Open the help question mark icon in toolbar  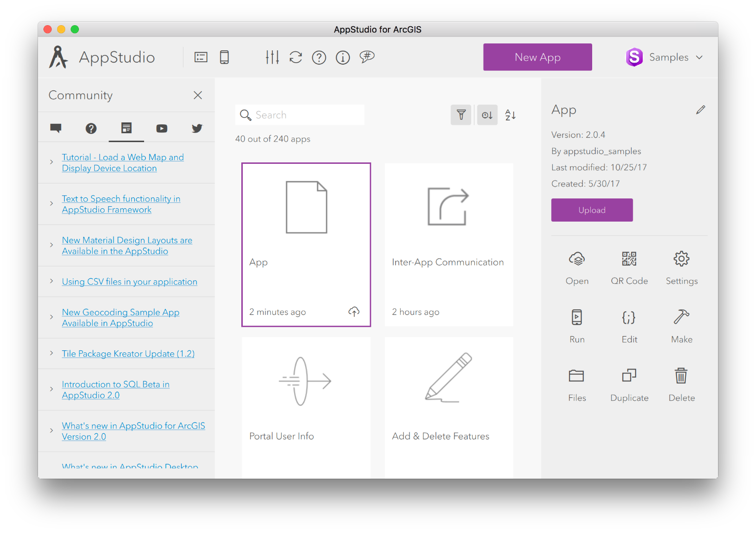pyautogui.click(x=319, y=58)
